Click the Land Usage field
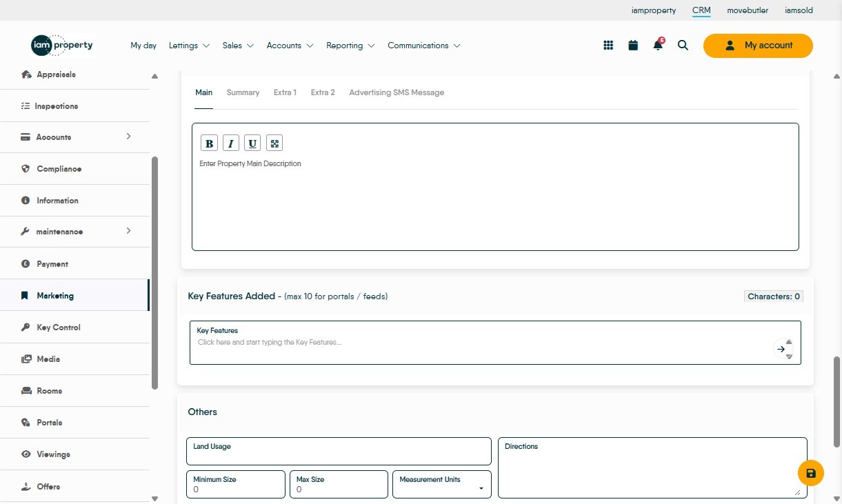Image resolution: width=842 pixels, height=504 pixels. click(x=339, y=451)
